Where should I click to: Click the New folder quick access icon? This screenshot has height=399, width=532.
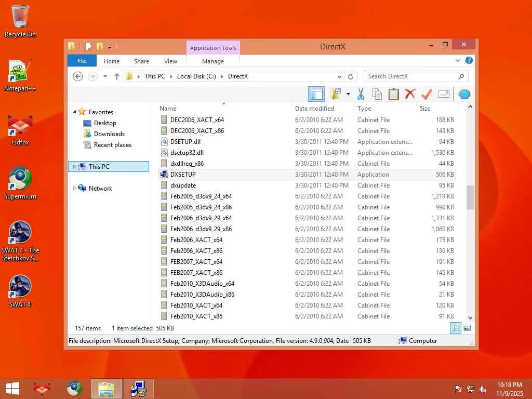point(100,46)
